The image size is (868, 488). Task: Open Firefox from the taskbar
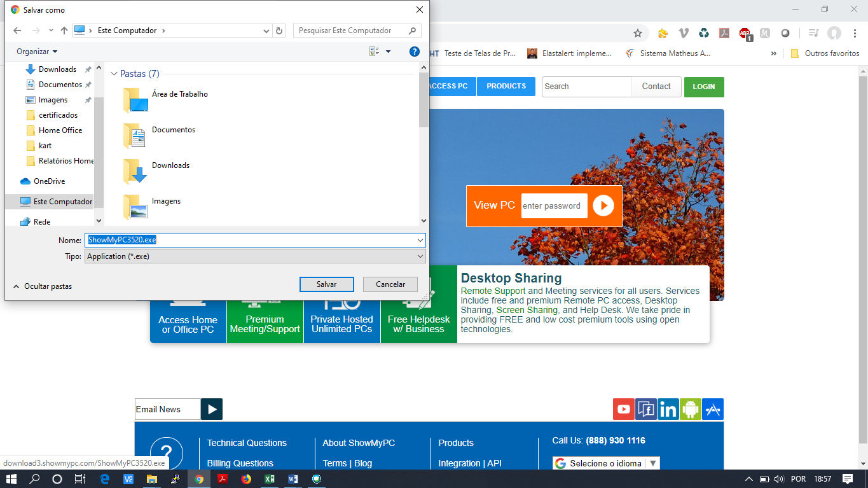[x=246, y=479]
